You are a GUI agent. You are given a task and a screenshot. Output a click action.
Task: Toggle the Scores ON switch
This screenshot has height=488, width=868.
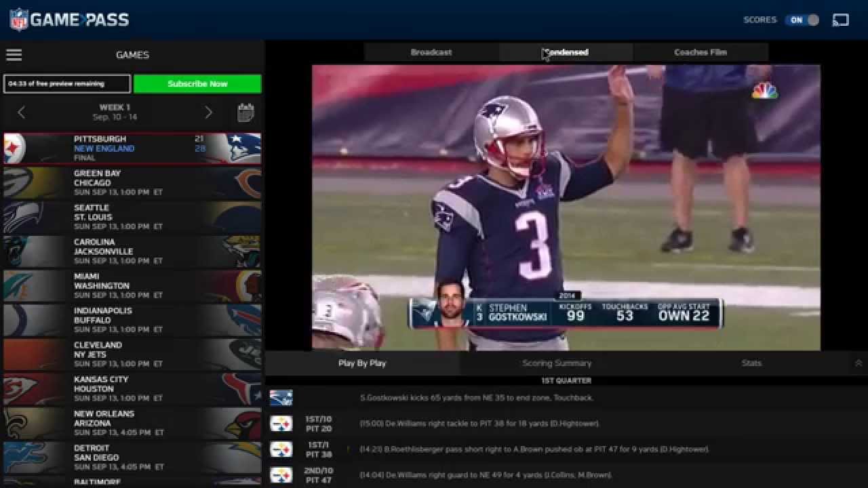(x=803, y=20)
